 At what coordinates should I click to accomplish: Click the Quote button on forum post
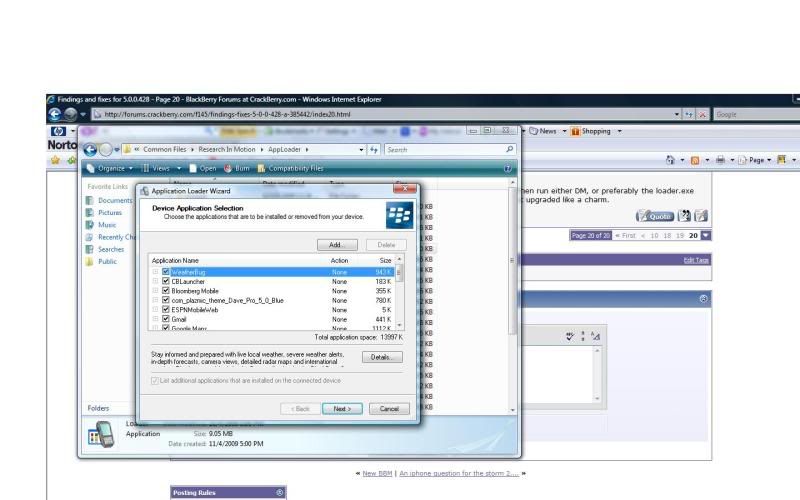[x=655, y=216]
